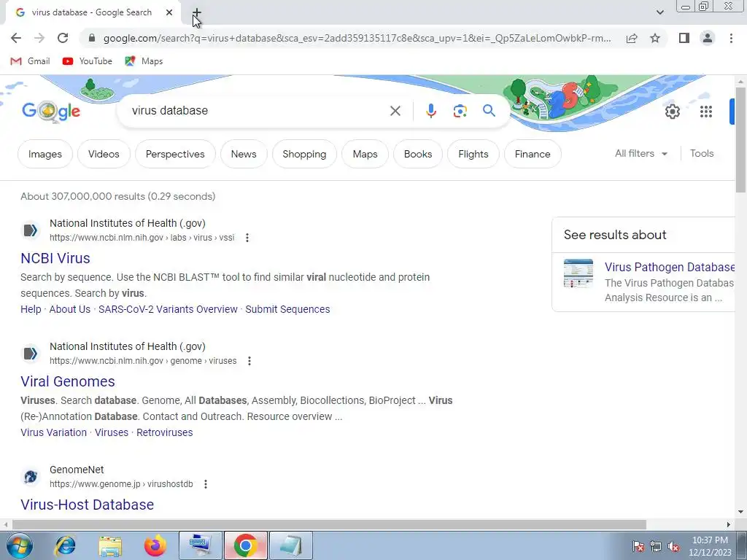Close the virus database tab
Screen dimensions: 747x560
click(169, 12)
